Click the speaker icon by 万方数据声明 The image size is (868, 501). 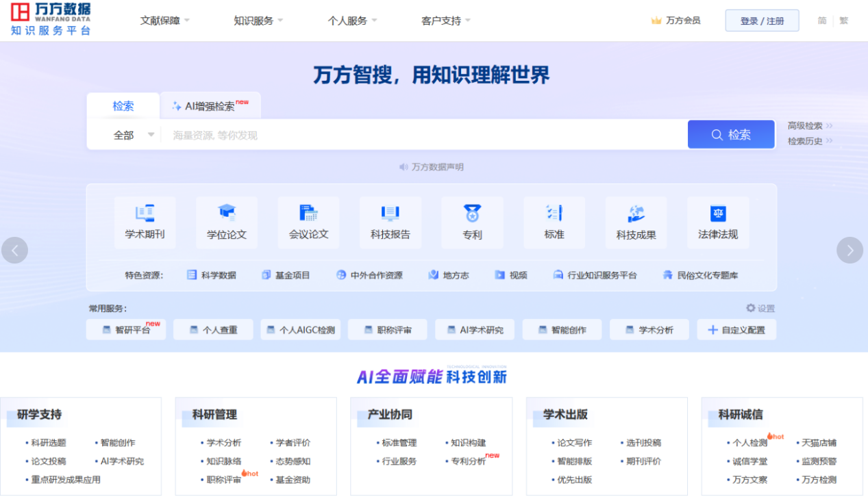pos(404,167)
